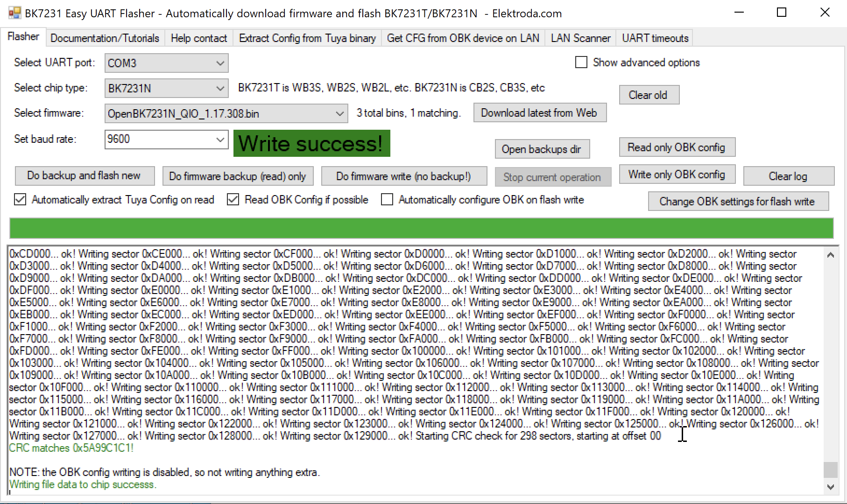
Task: Click the log scrollbar thumb
Action: [x=830, y=469]
